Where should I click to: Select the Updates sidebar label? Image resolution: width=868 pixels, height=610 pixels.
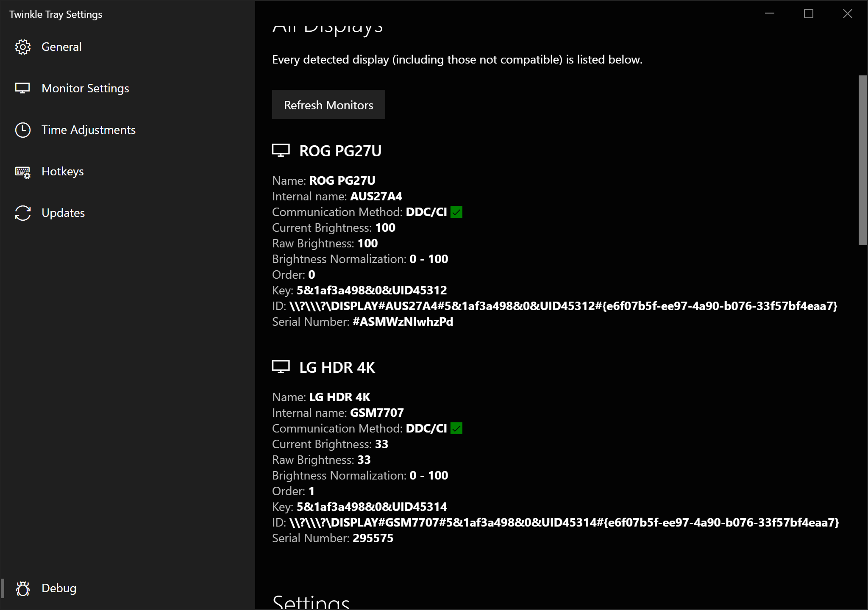63,213
